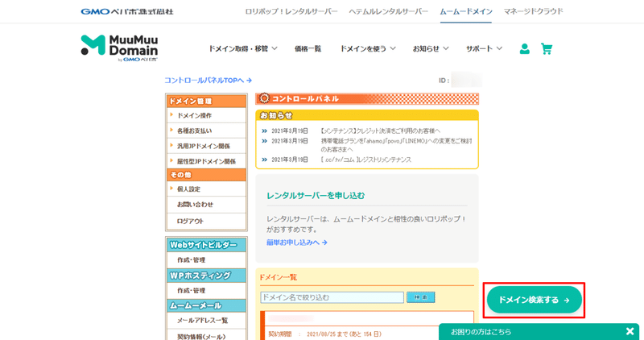
Task: Go to ヘテムルレンタルサーバー tab
Action: (x=389, y=11)
